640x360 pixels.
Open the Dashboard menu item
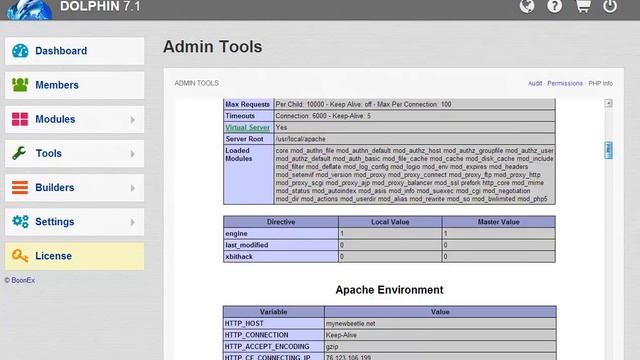click(x=75, y=51)
